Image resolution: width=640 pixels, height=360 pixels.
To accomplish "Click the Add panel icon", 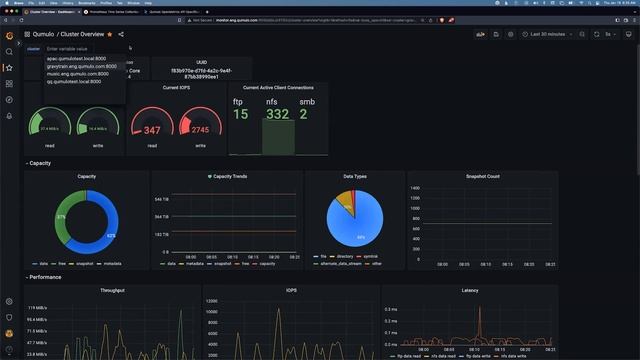I will [x=480, y=34].
